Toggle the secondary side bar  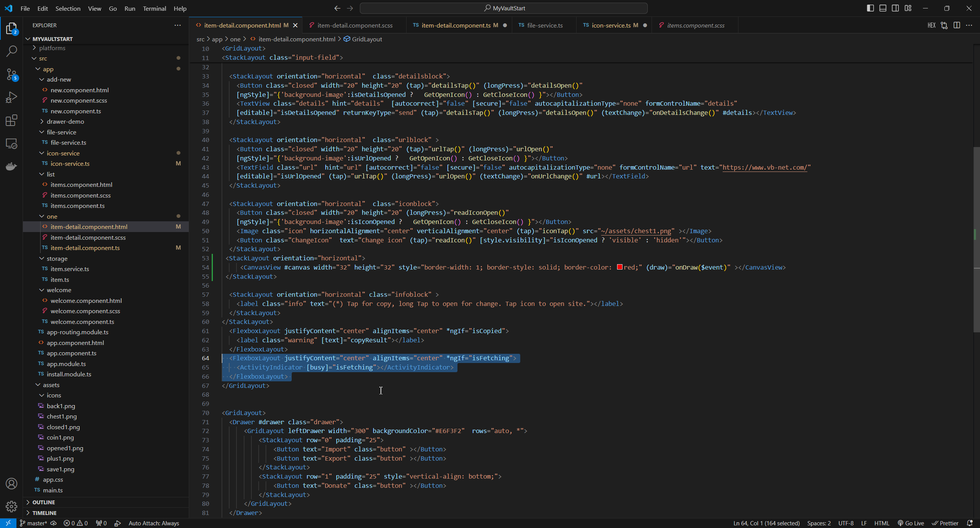(x=895, y=8)
